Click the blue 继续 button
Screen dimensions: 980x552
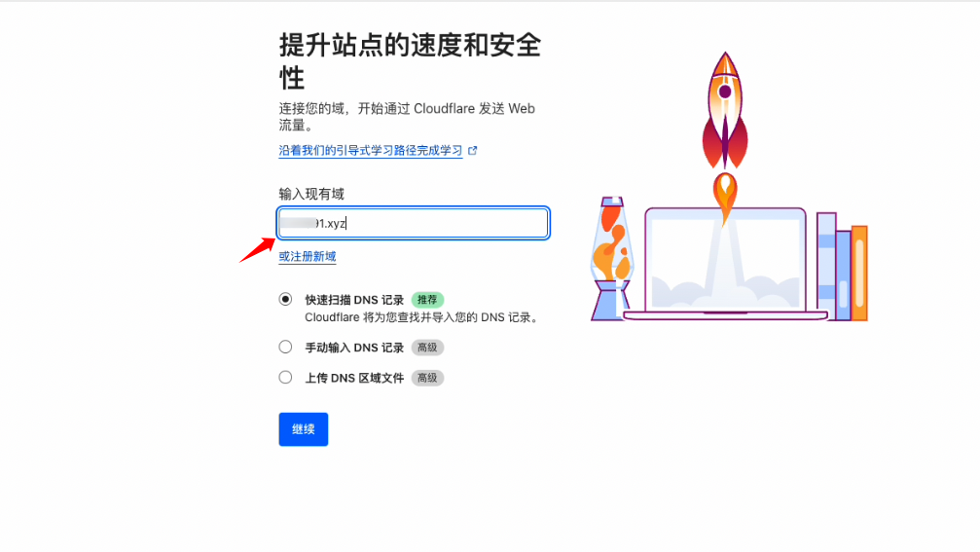303,429
